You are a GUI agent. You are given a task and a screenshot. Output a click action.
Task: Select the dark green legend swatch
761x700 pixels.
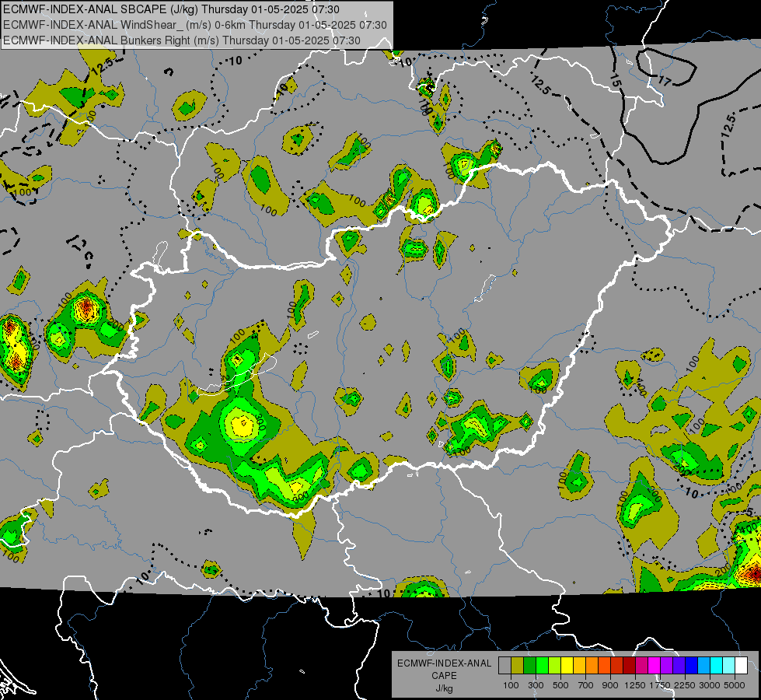529,666
